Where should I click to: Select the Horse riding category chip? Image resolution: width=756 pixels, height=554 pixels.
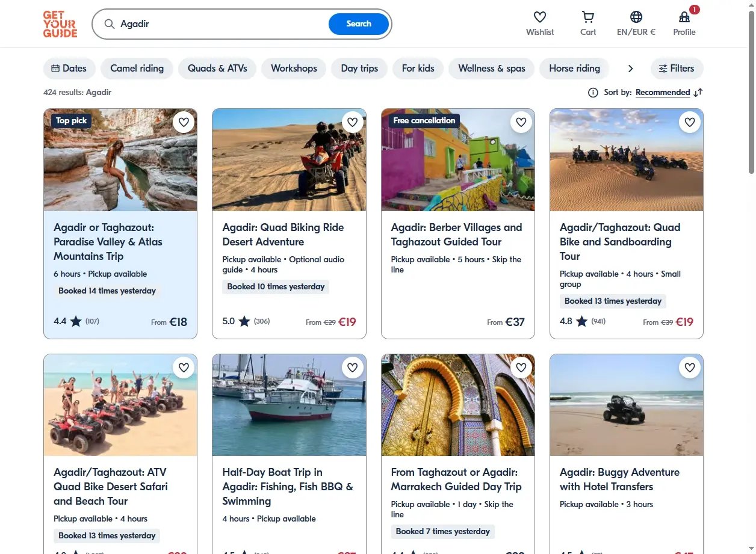tap(574, 69)
